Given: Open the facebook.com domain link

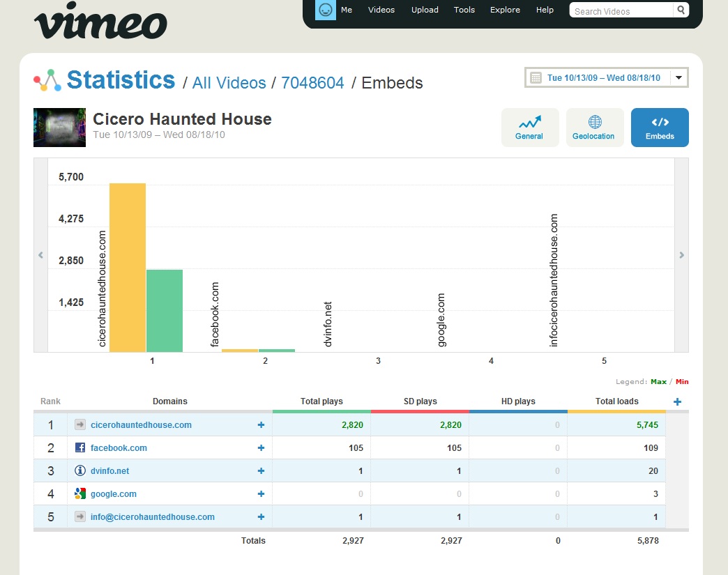Looking at the screenshot, I should click(x=119, y=448).
